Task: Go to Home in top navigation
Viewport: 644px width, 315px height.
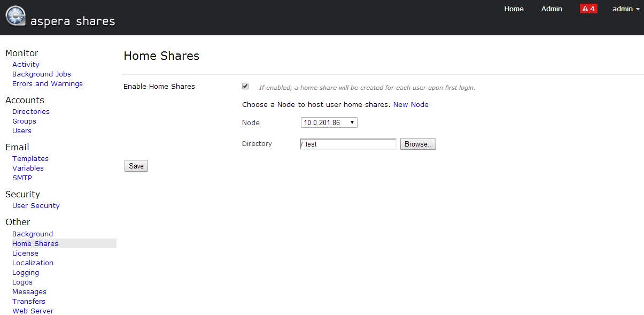Action: click(514, 9)
